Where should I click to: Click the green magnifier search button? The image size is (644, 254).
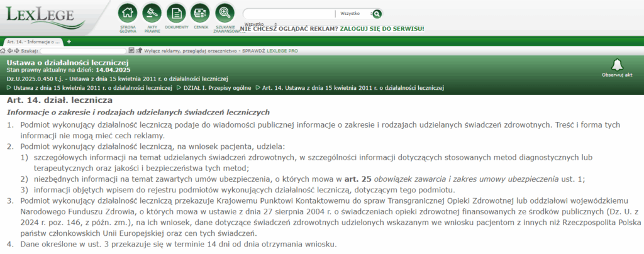pyautogui.click(x=377, y=13)
